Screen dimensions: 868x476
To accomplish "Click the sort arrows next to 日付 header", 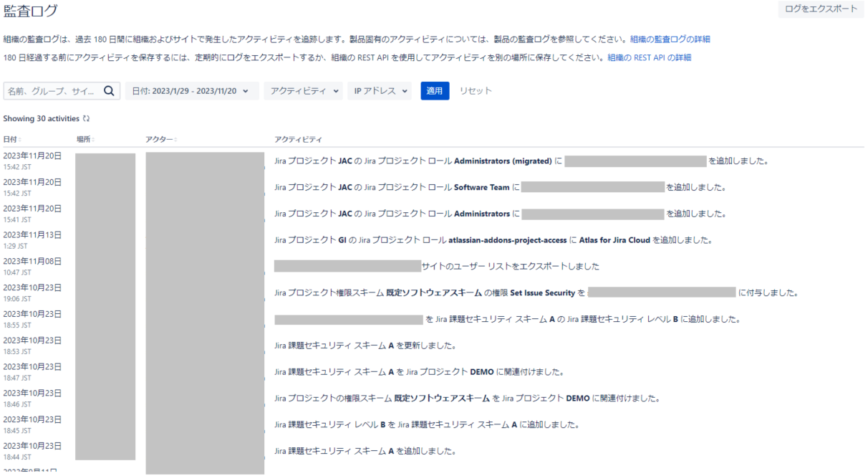I will (20, 139).
